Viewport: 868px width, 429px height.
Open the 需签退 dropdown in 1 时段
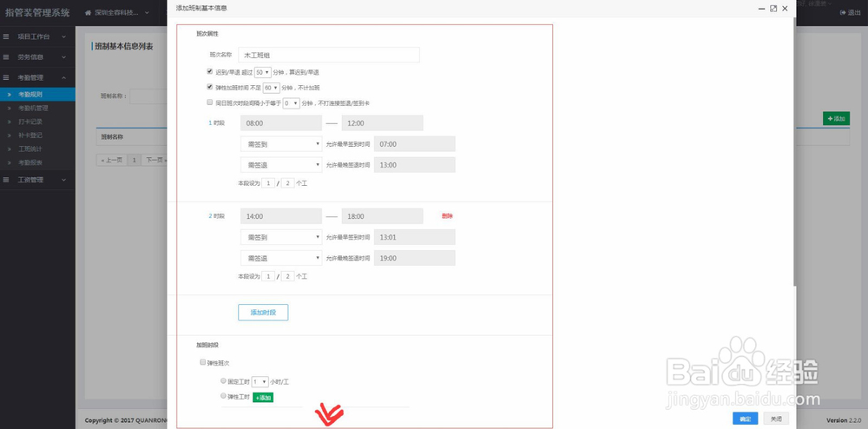[x=281, y=165]
